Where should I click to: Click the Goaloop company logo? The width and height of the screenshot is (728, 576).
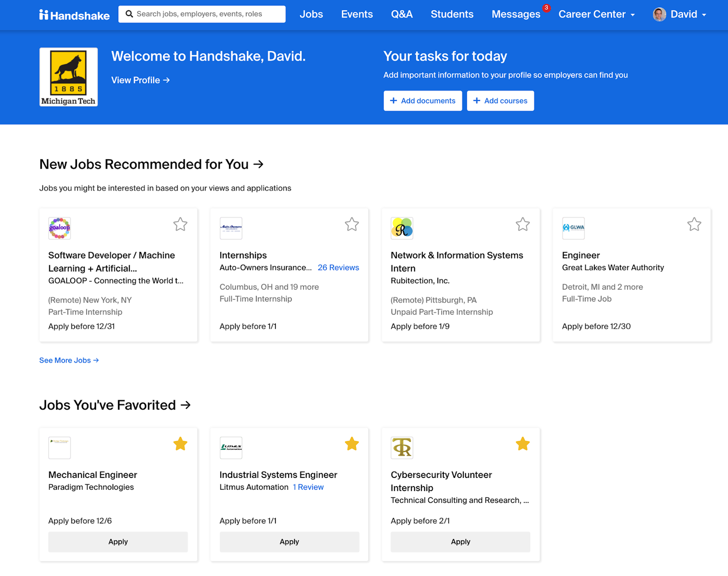(x=59, y=228)
